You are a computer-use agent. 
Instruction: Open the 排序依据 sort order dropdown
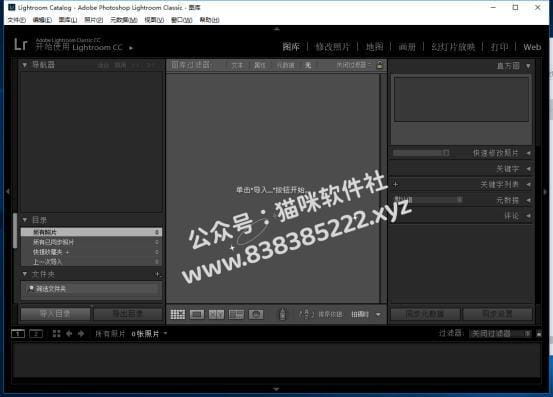364,314
